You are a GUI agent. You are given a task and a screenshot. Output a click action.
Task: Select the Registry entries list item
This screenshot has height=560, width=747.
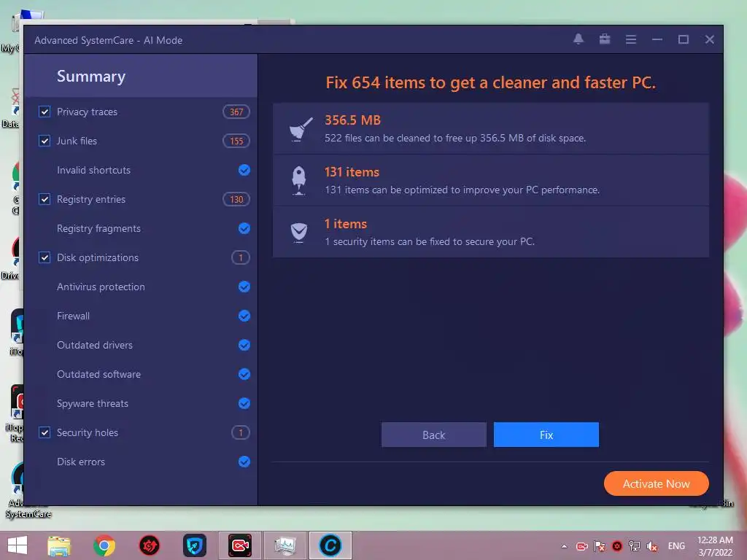tap(141, 199)
